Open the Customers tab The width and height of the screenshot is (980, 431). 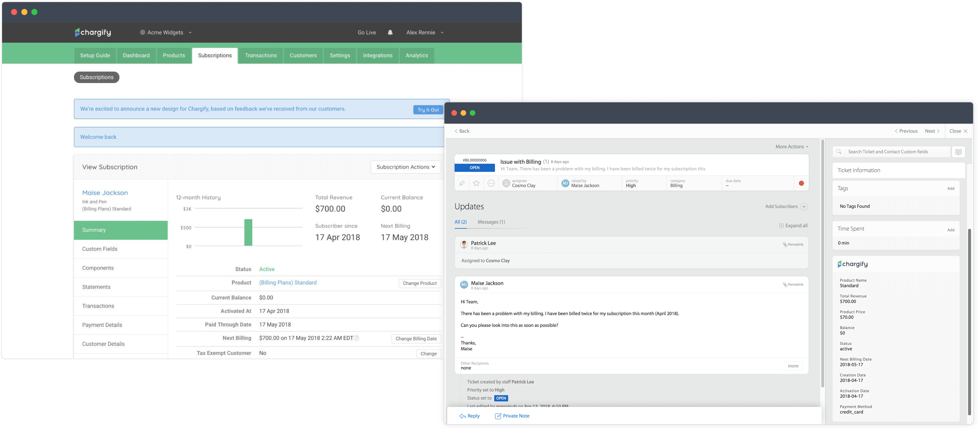click(x=303, y=55)
